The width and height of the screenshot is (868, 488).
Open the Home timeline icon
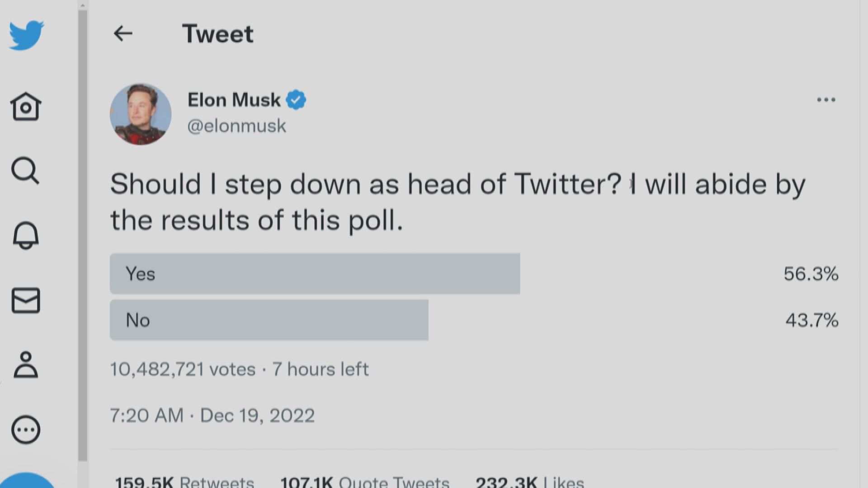(x=26, y=107)
